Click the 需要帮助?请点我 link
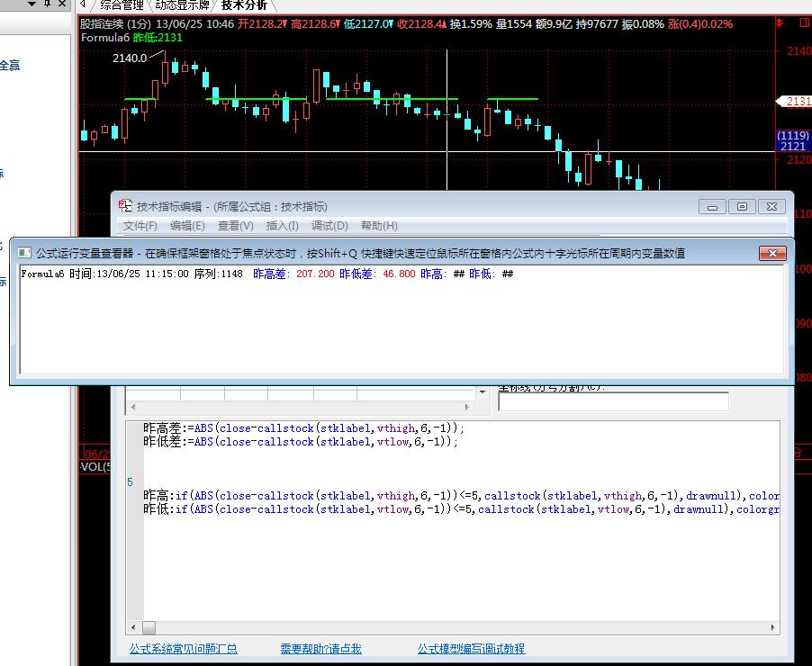 [x=320, y=648]
